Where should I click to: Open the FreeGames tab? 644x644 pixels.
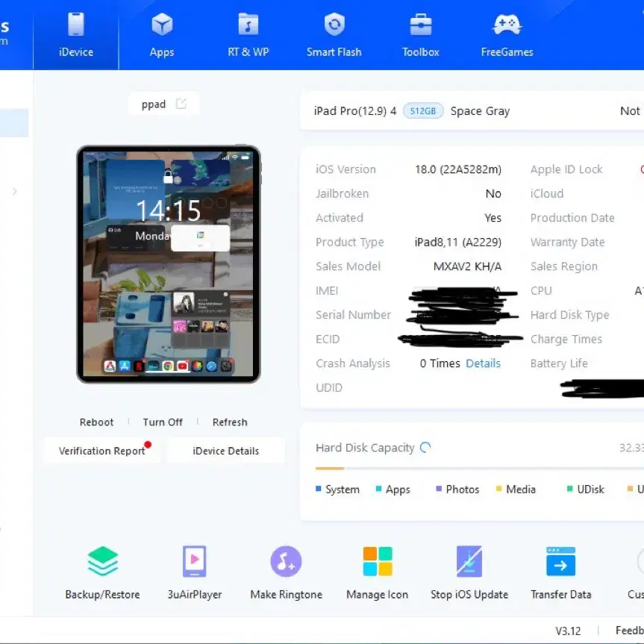pos(507,35)
